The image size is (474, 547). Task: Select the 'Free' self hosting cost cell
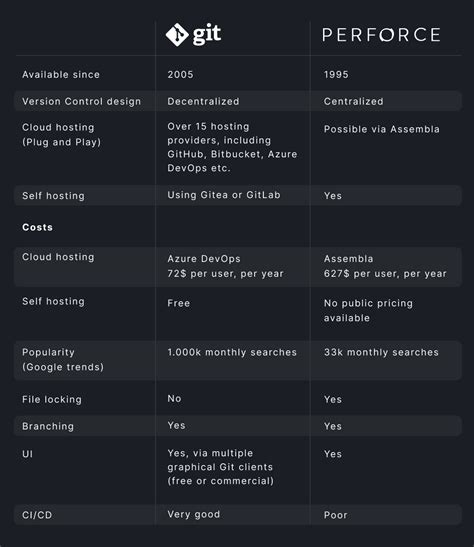click(179, 303)
